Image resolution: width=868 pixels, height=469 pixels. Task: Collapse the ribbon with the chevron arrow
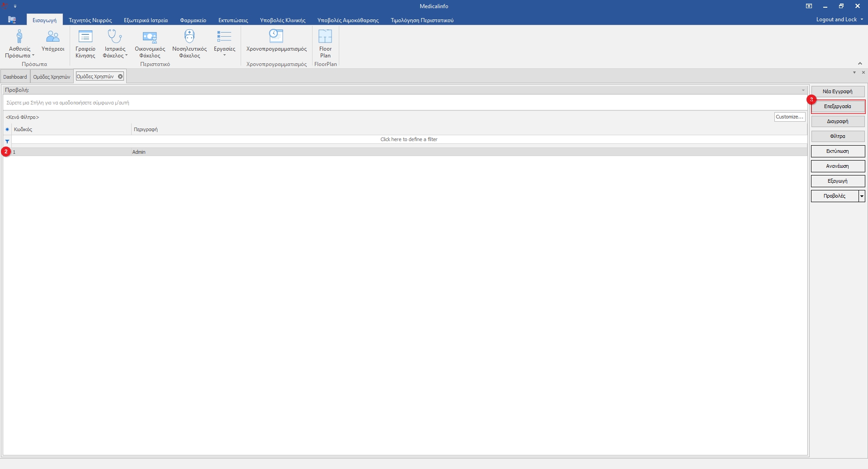coord(860,63)
